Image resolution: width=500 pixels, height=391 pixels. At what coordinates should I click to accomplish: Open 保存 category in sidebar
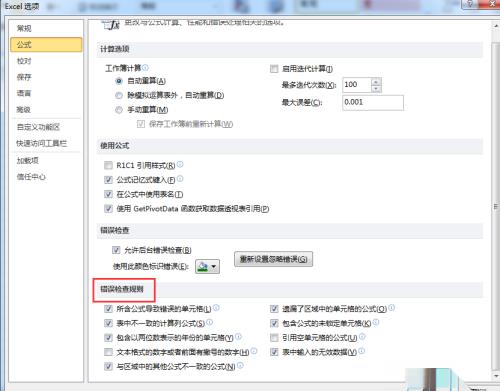click(46, 77)
